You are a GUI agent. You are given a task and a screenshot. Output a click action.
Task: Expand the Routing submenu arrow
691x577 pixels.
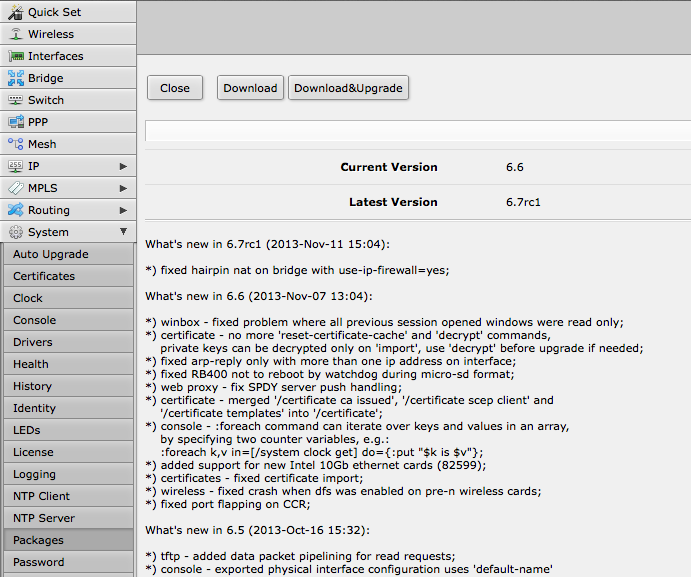click(x=123, y=210)
